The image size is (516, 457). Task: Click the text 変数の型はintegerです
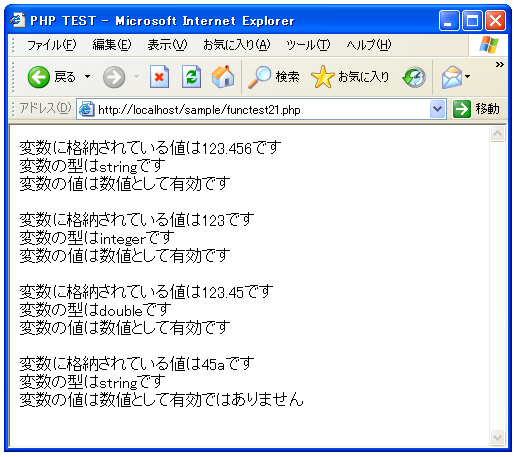(97, 238)
